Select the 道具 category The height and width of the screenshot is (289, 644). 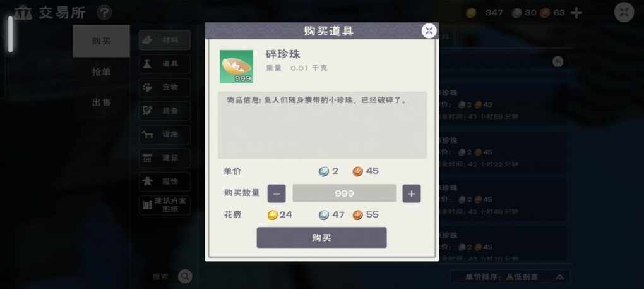point(165,64)
